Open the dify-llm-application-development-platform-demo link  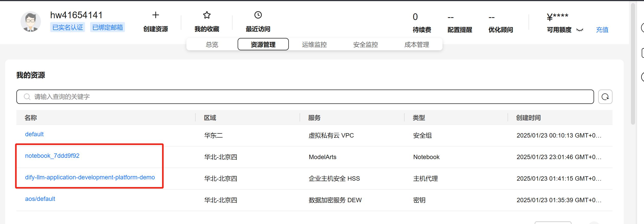[x=90, y=177]
